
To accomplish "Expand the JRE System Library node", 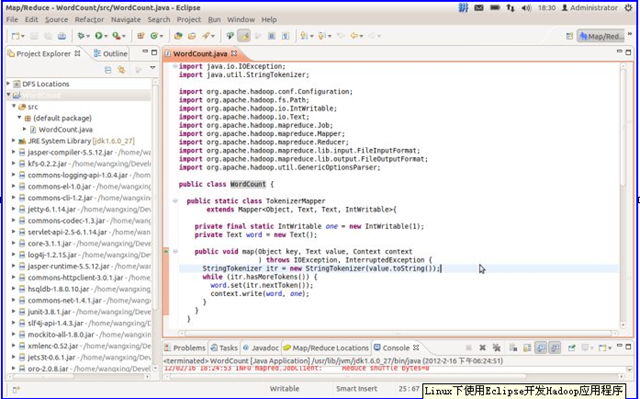I will click(14, 141).
